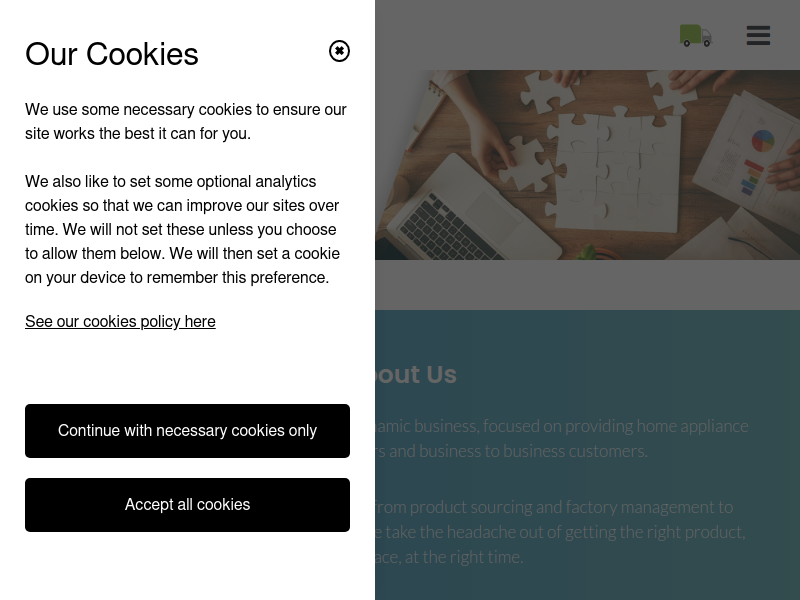Click the 'About Us' heading
The width and height of the screenshot is (800, 600).
coord(416,374)
